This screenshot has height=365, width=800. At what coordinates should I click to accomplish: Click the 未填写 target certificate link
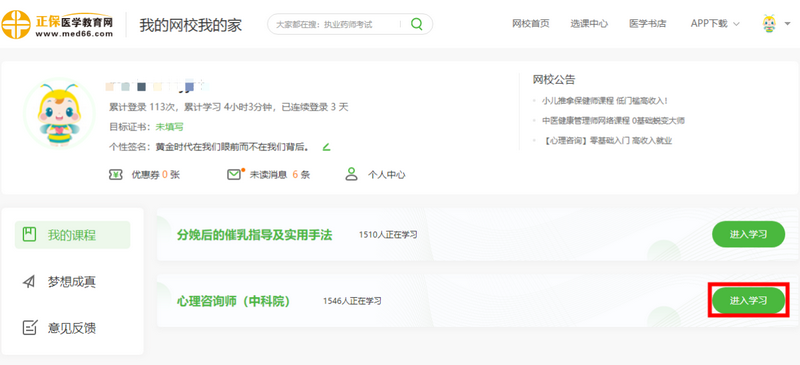(169, 127)
